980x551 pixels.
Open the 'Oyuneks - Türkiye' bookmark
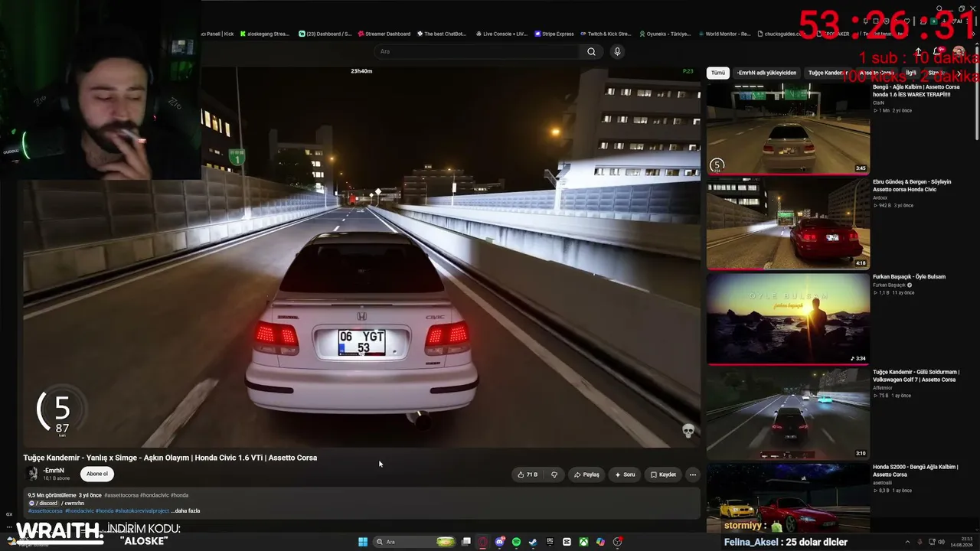[665, 34]
